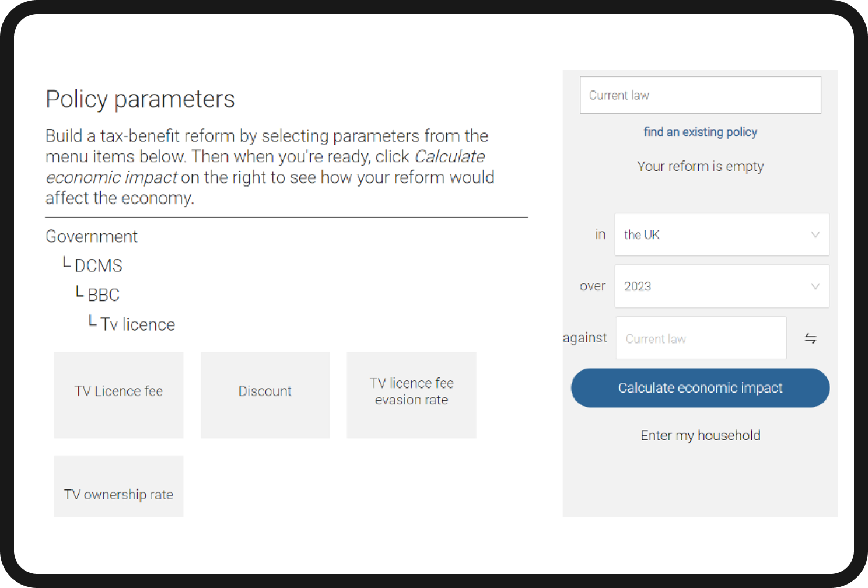Screen dimensions: 868x588
Task: Click the Government tree node
Action: pyautogui.click(x=92, y=236)
